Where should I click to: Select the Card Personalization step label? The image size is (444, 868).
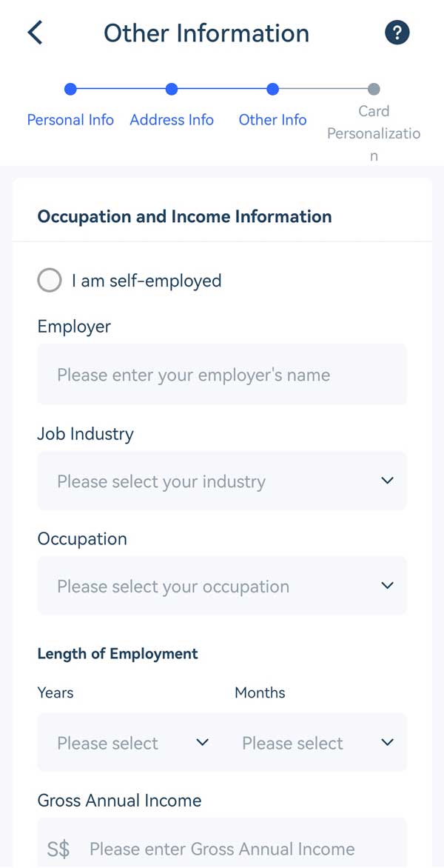click(374, 133)
